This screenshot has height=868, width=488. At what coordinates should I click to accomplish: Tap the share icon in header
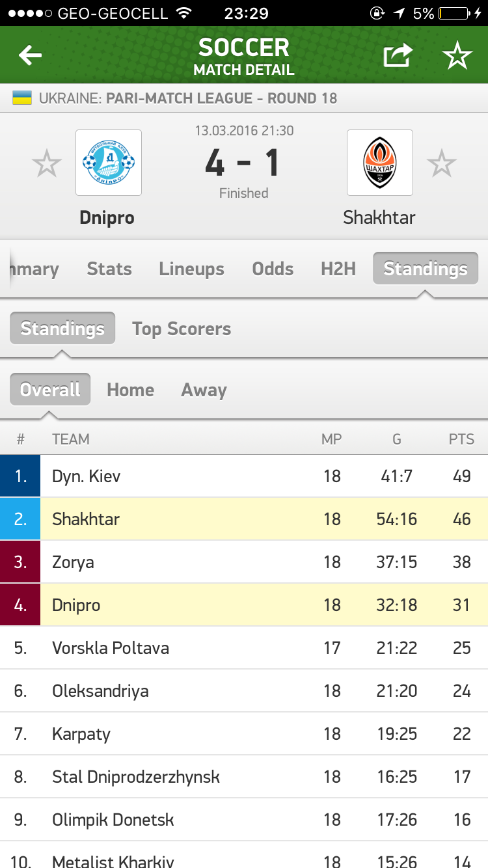[x=398, y=56]
